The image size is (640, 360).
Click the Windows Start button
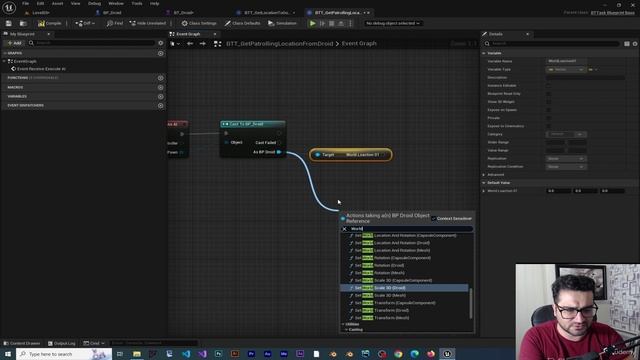tap(8, 354)
